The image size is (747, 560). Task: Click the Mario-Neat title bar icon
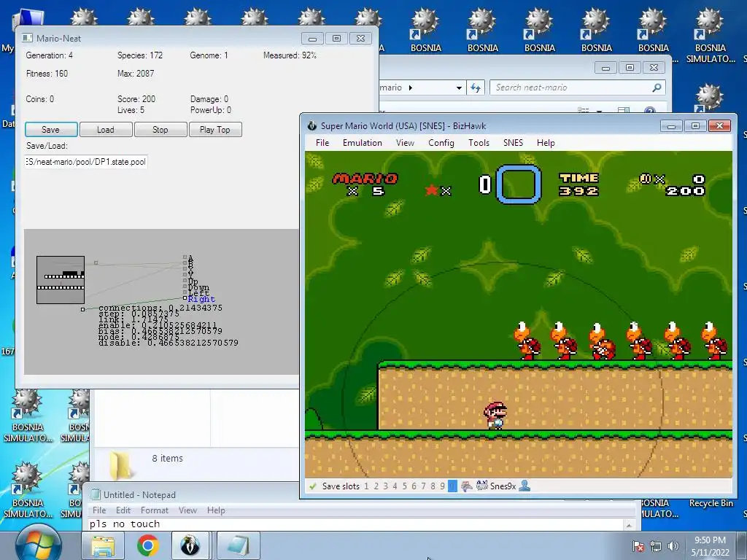(x=28, y=38)
